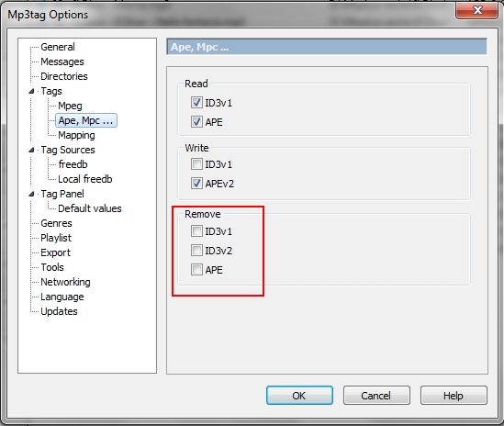The image size is (504, 426).
Task: Enable ID3v2 under Remove
Action: click(196, 251)
